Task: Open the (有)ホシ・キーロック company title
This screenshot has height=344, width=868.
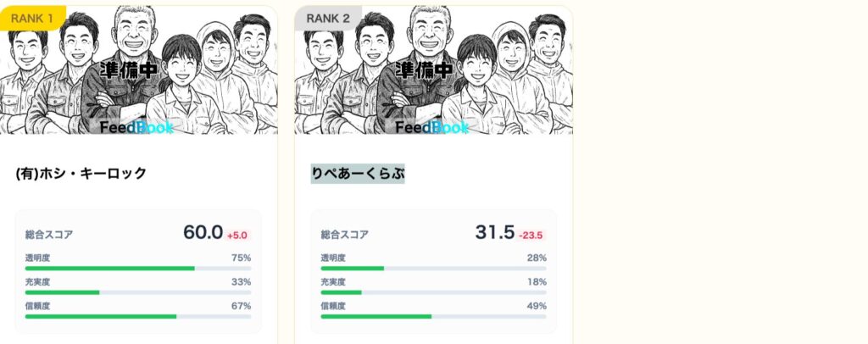Action: pos(81,174)
